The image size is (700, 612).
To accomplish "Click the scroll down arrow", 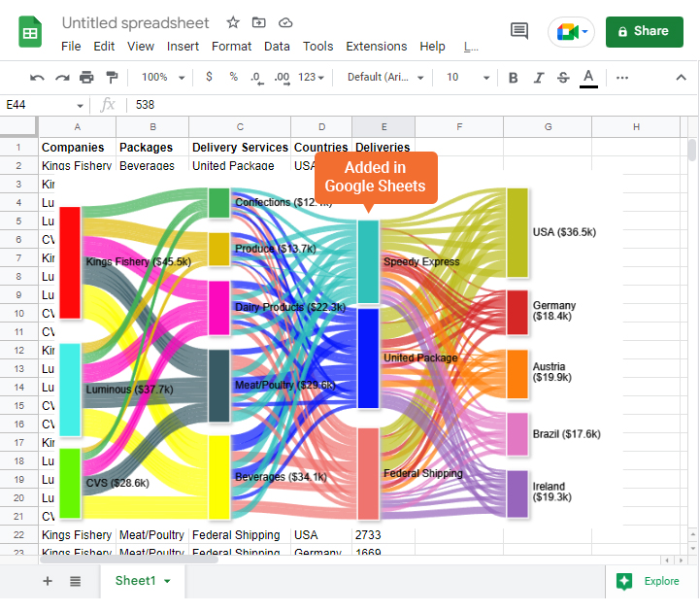I will coord(692,548).
